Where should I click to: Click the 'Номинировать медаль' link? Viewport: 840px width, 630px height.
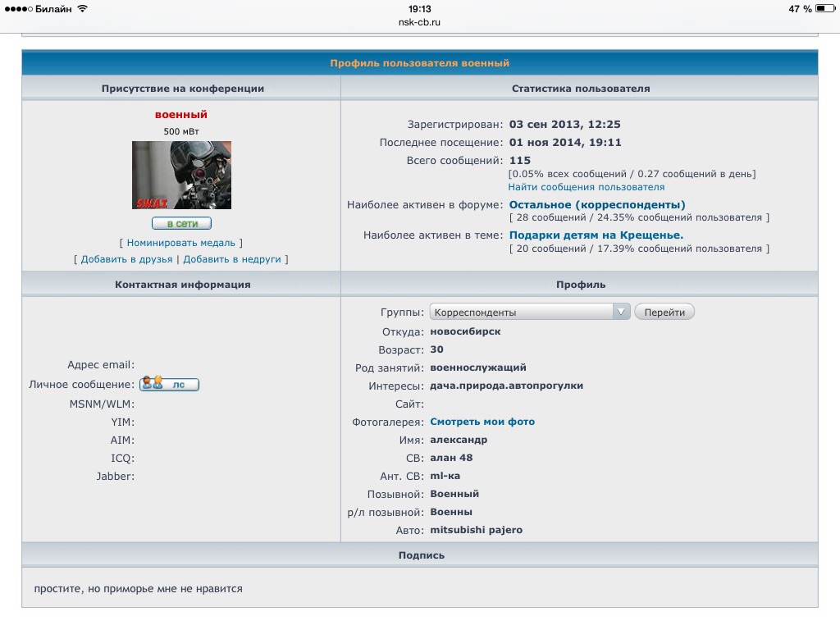coord(181,243)
